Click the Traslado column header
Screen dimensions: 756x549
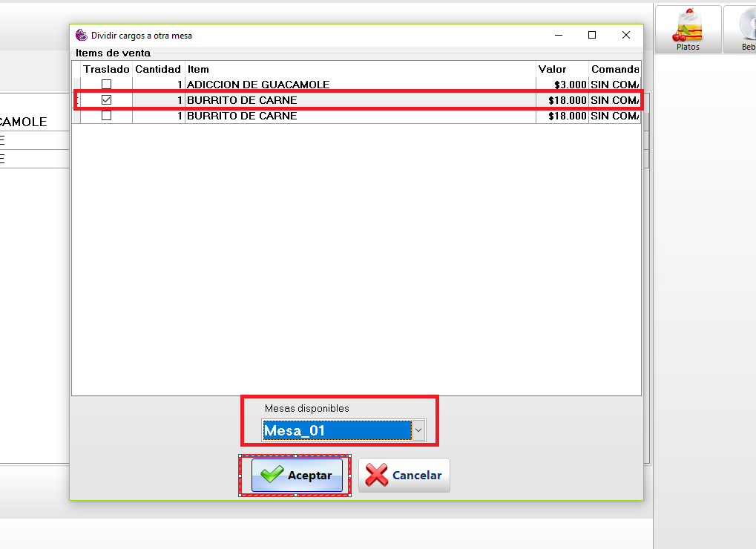point(106,69)
